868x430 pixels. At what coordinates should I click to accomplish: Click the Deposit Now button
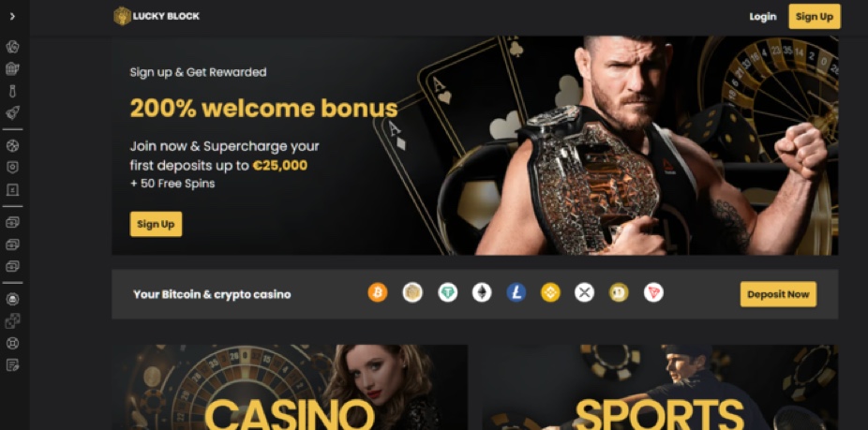click(778, 294)
